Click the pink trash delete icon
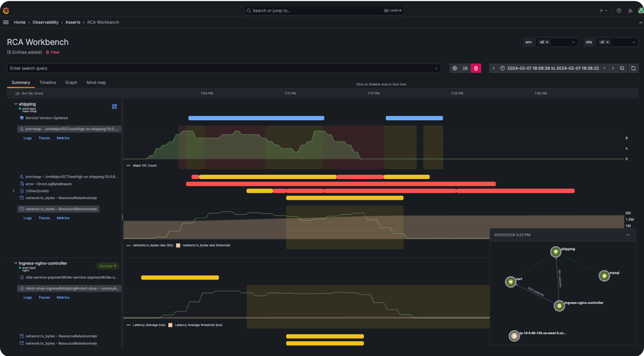The image size is (644, 356). [476, 68]
